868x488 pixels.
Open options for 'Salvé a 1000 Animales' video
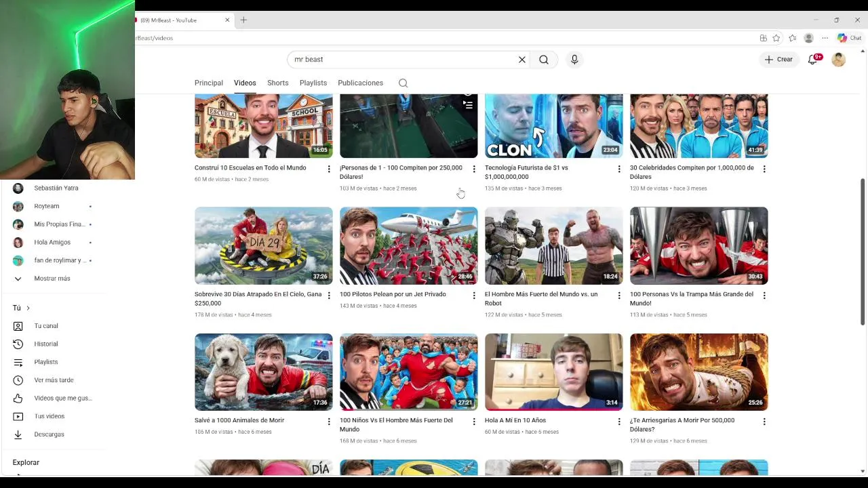[x=329, y=422]
